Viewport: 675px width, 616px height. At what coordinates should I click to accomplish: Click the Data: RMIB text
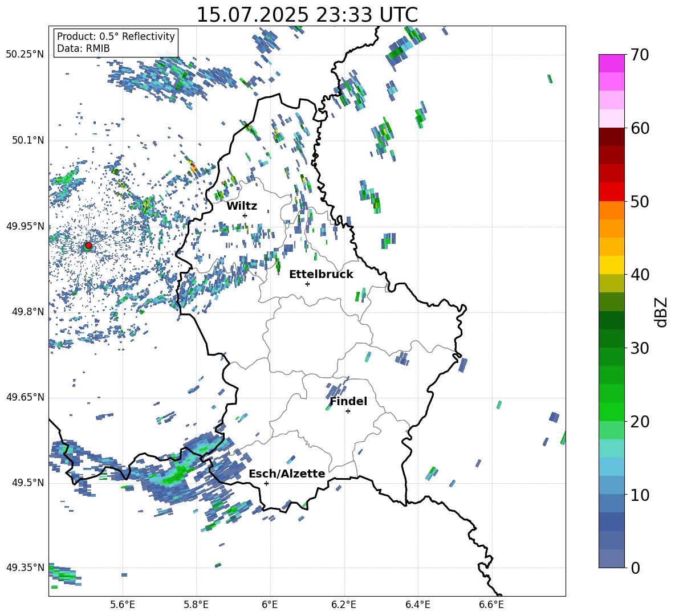point(83,48)
